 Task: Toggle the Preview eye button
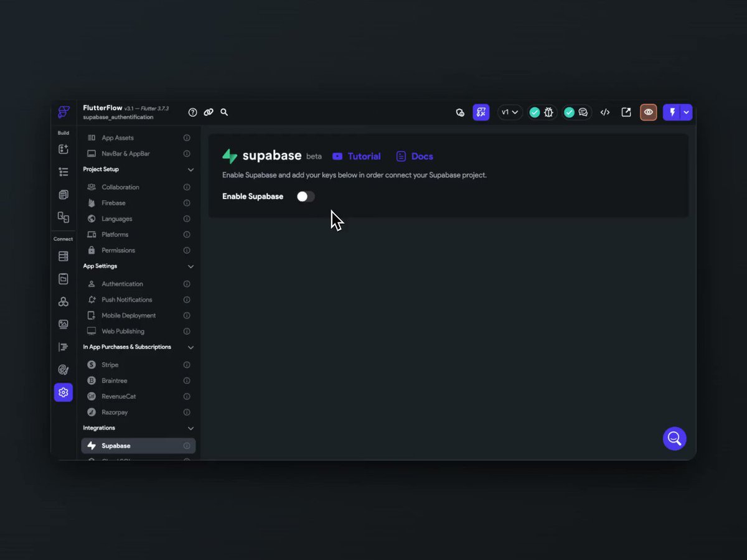coord(649,113)
